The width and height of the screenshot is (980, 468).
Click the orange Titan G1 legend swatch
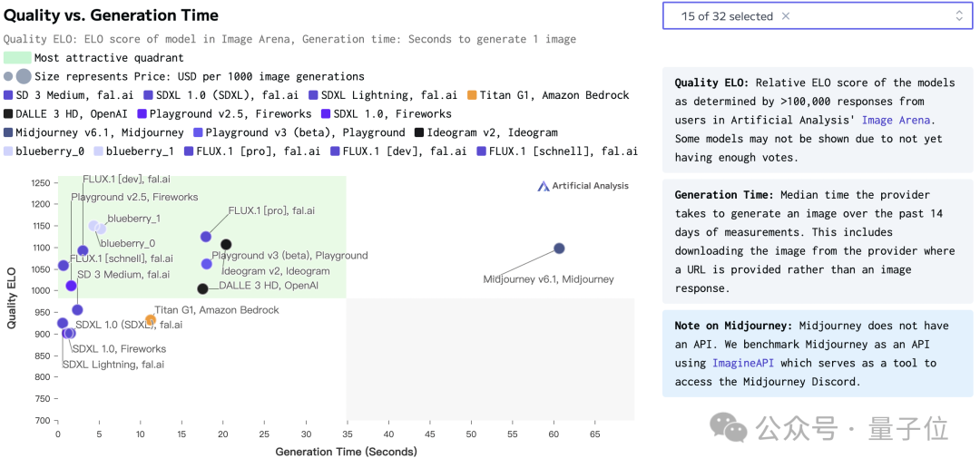pos(472,95)
